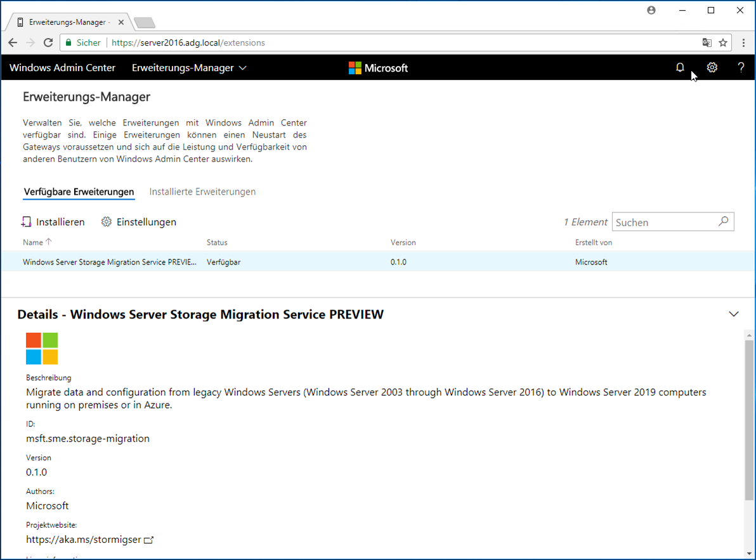Sort the list by Name column
756x560 pixels.
point(37,242)
